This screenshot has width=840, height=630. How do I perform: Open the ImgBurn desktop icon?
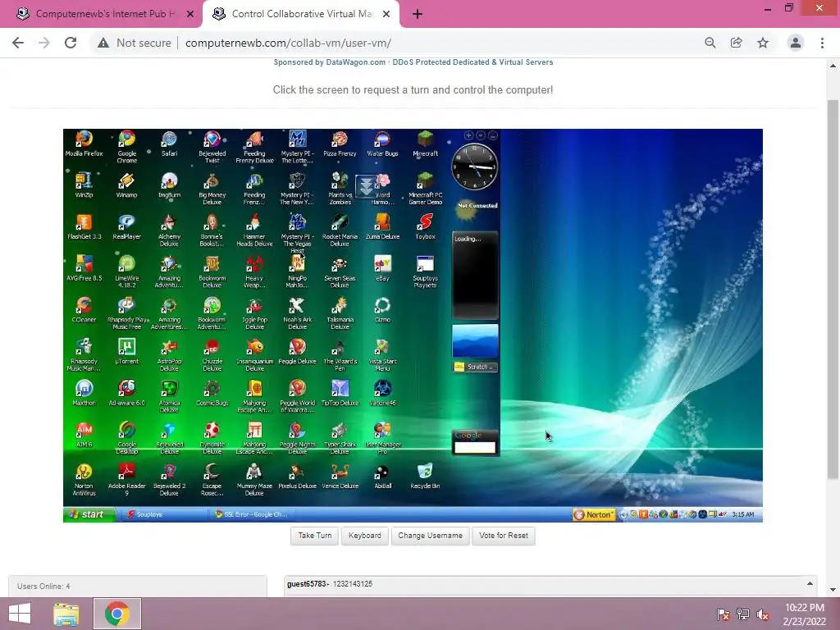click(169, 185)
